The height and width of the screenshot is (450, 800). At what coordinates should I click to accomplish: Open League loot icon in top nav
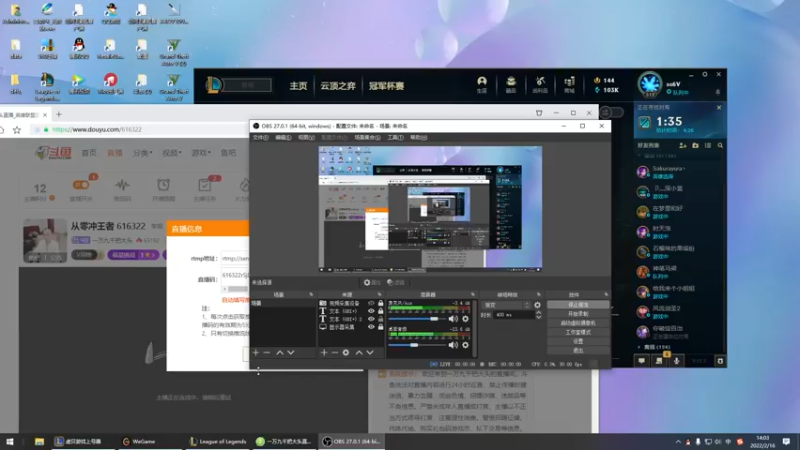tap(540, 84)
